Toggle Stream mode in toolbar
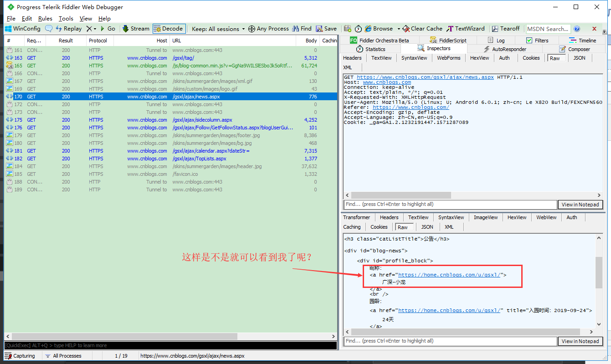Viewport: 611px width, 364px height. click(x=136, y=29)
